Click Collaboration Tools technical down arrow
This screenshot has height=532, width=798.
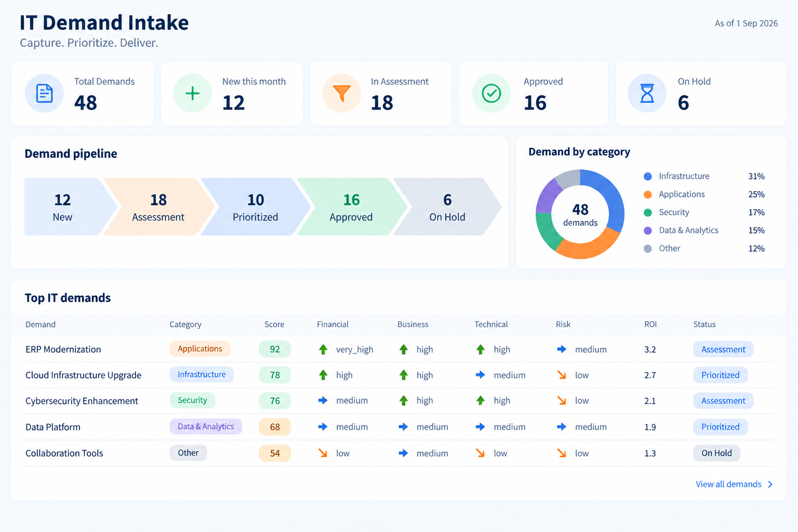(481, 454)
